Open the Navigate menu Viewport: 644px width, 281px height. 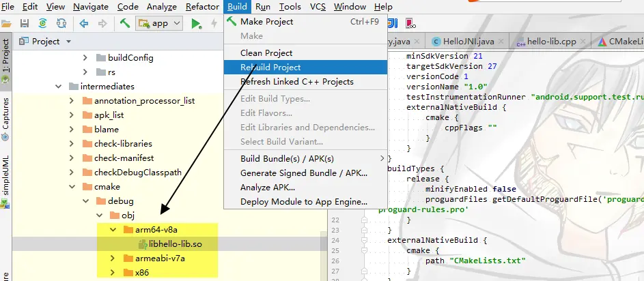pyautogui.click(x=91, y=7)
